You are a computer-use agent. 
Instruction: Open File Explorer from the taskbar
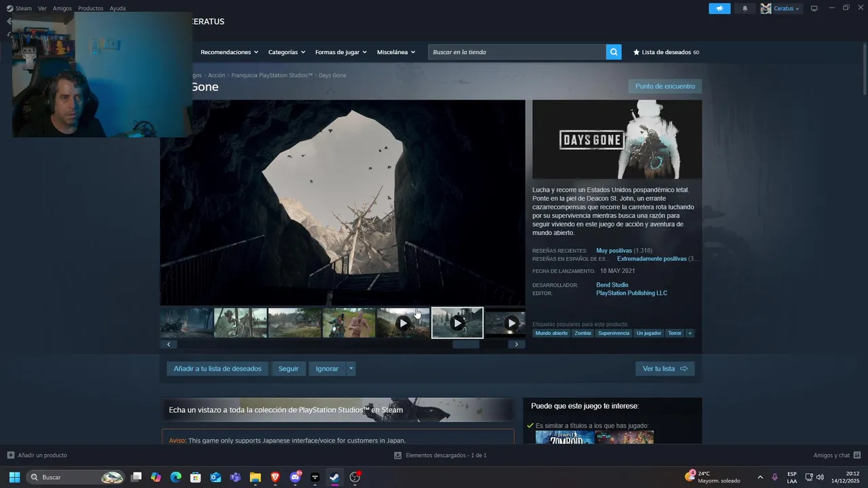pyautogui.click(x=255, y=477)
